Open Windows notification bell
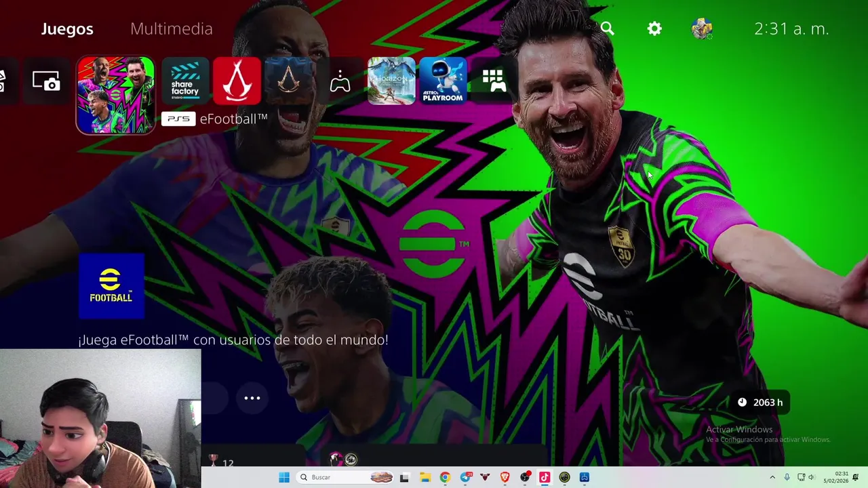 click(856, 477)
